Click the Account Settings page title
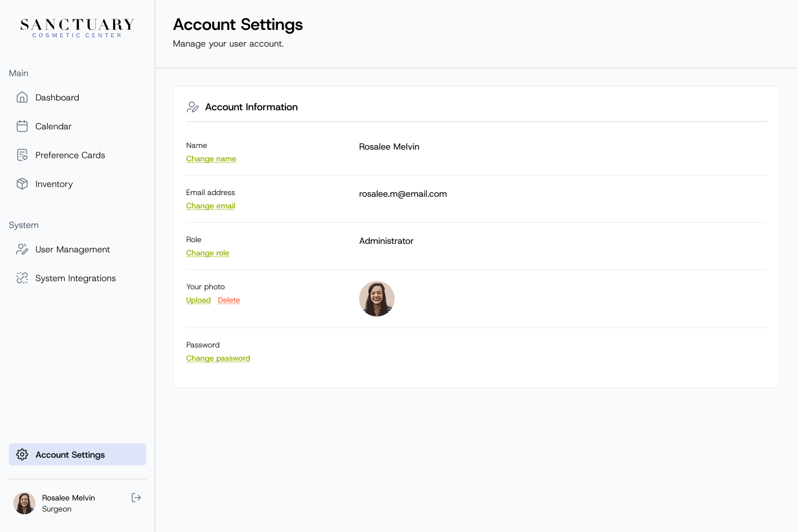This screenshot has width=798, height=532. (238, 25)
